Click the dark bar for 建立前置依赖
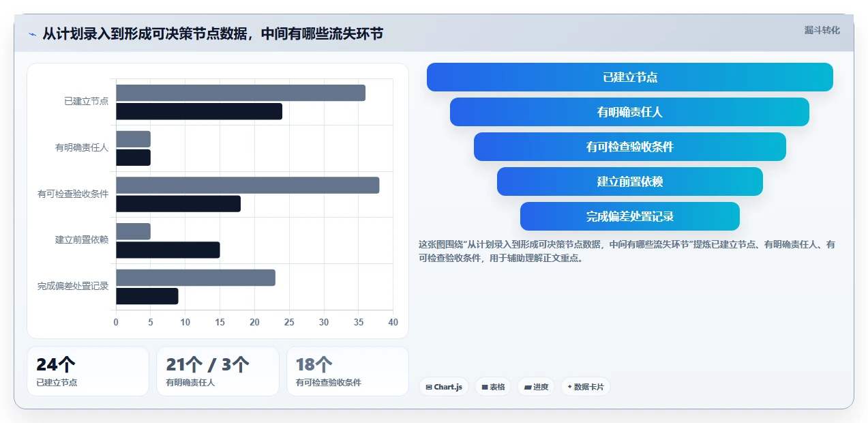Screen dimensions: 868x423 168,250
